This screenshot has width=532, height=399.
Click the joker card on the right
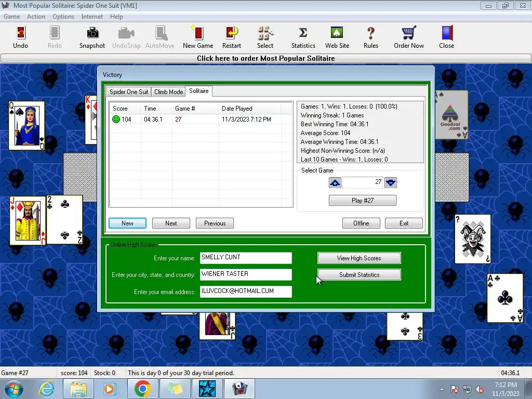coord(473,239)
